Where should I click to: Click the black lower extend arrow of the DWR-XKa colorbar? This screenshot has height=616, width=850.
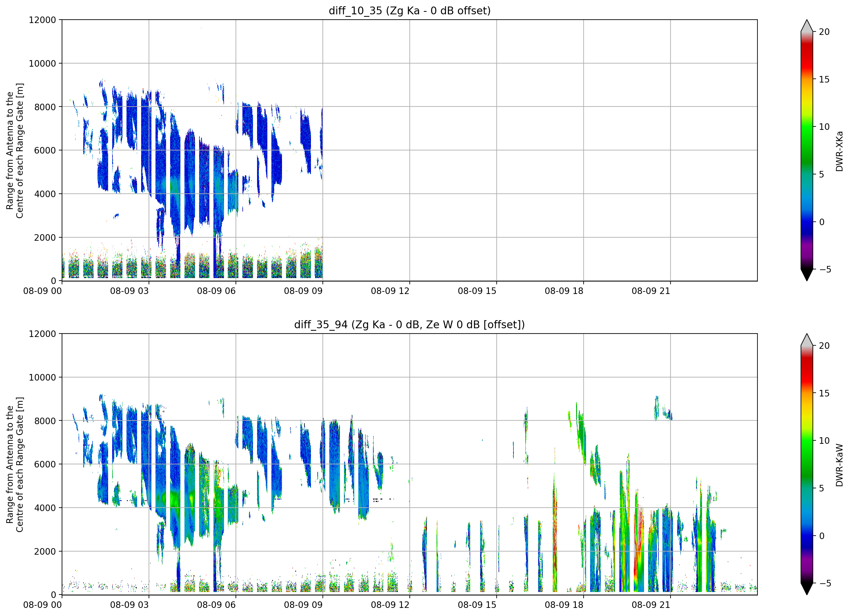pos(806,275)
